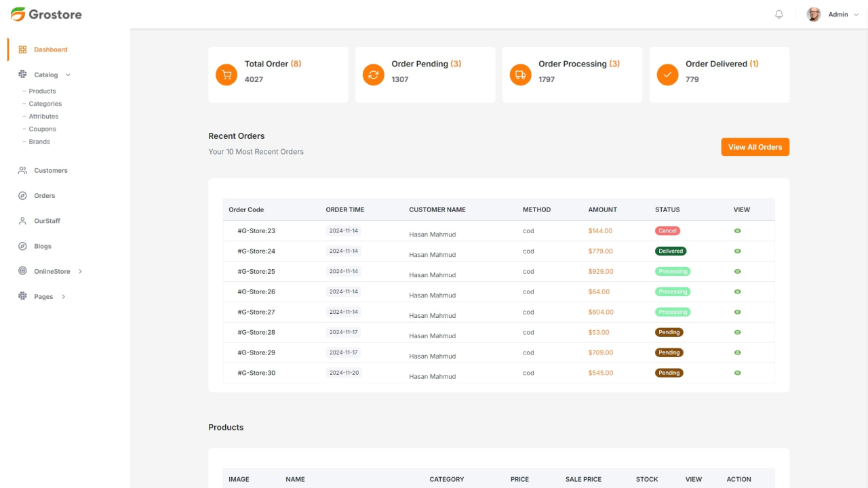
Task: Click the 2024-11-20 order date
Action: (344, 373)
